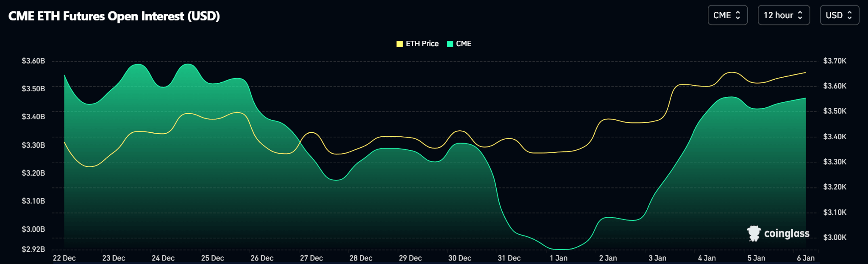Open the 12 hour interval dropdown
The image size is (868, 264).
[783, 15]
